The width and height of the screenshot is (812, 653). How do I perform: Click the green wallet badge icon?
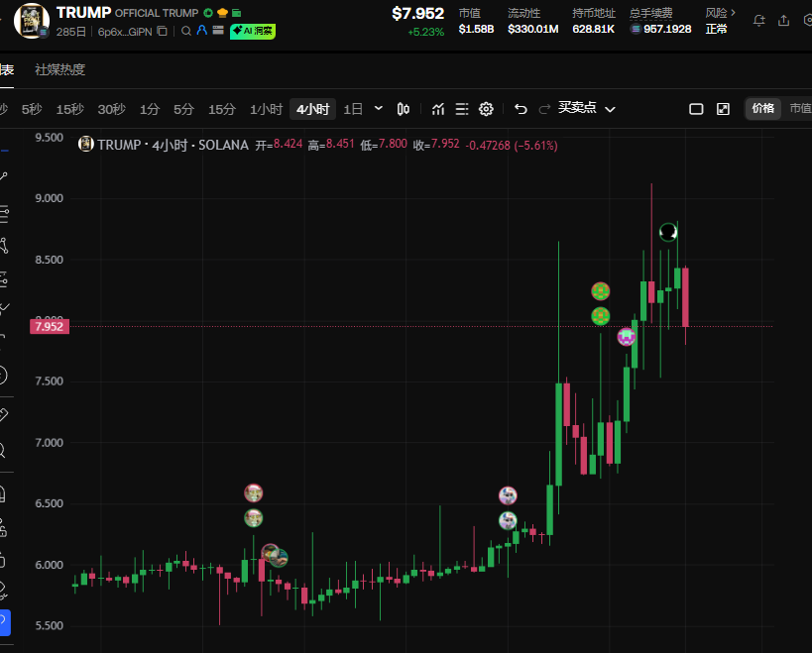click(x=237, y=13)
